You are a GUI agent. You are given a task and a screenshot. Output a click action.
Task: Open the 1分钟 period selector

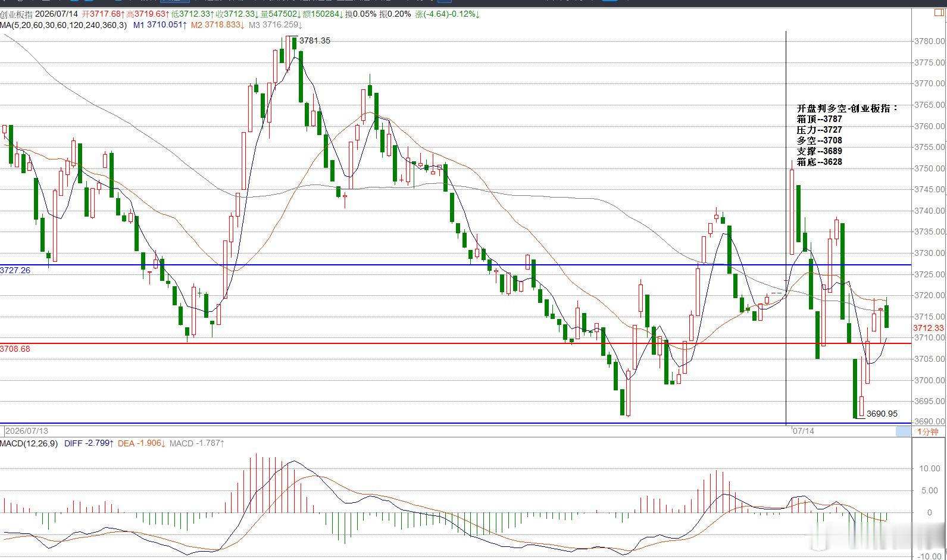point(927,431)
